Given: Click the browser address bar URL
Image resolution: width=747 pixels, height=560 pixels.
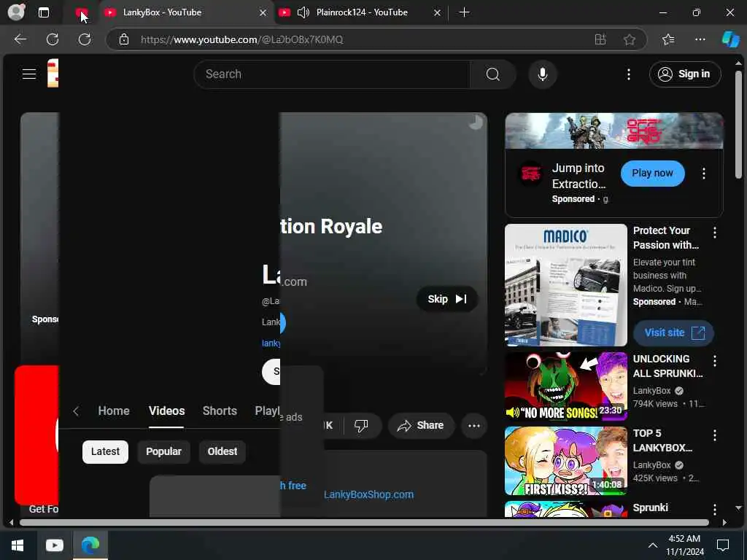Looking at the screenshot, I should pos(241,39).
